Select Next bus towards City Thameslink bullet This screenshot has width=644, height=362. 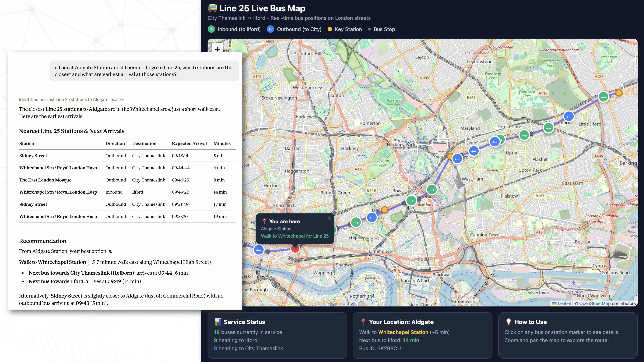pyautogui.click(x=109, y=273)
